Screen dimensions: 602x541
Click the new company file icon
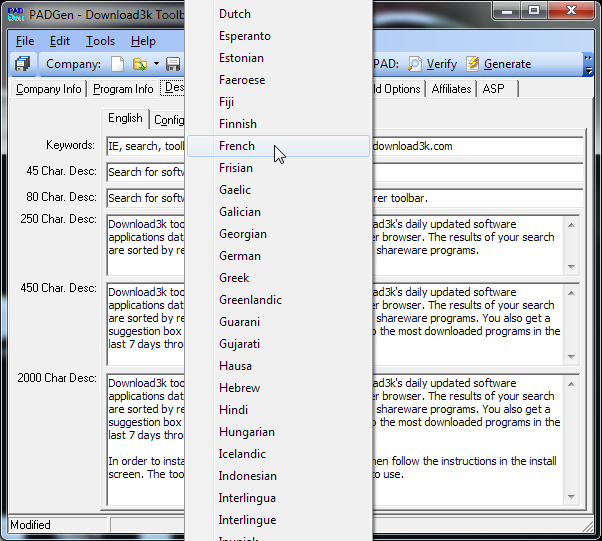pyautogui.click(x=117, y=64)
